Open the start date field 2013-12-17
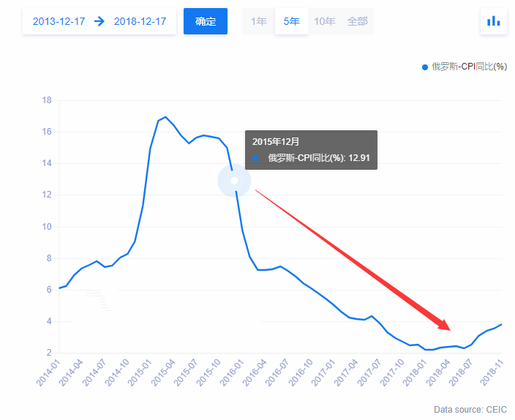The width and height of the screenshot is (515, 420). point(59,21)
